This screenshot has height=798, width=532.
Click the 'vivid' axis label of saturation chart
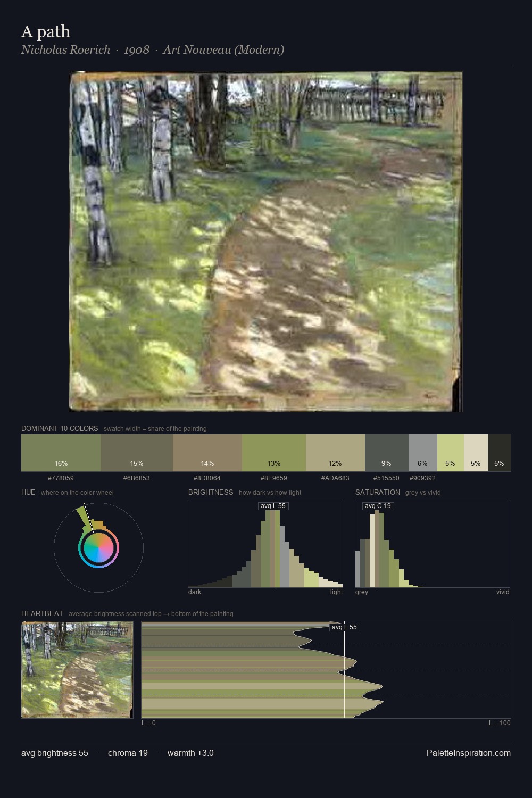point(503,592)
